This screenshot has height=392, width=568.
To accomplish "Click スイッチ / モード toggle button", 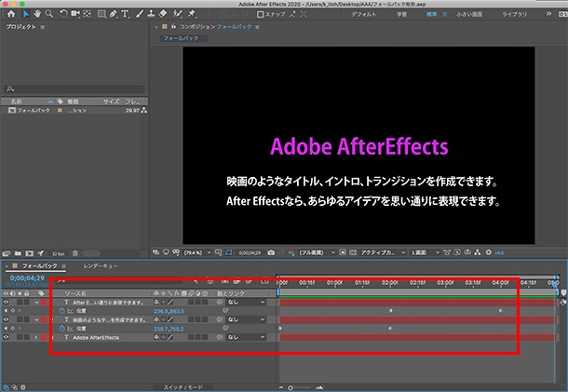I will pos(183,387).
